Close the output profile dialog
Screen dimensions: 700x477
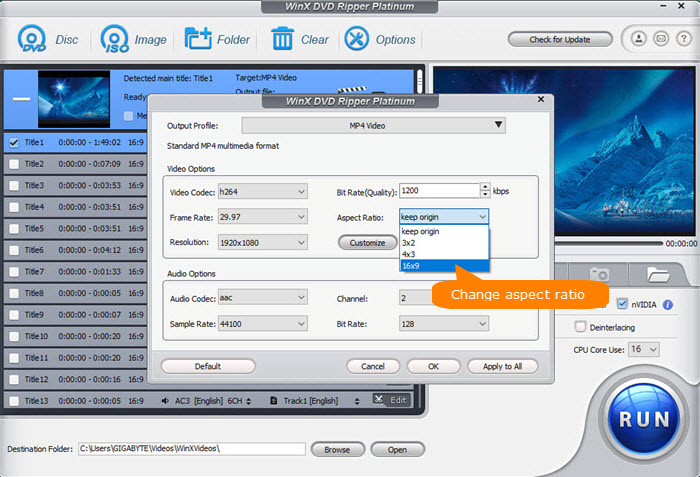[541, 99]
